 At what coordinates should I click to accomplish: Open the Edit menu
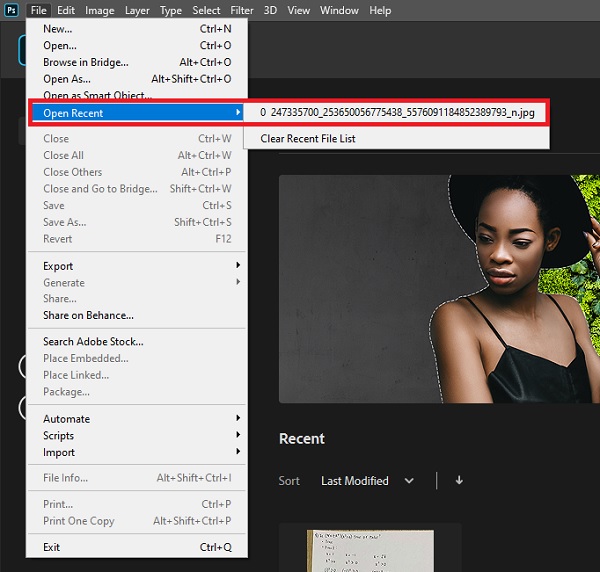66,10
